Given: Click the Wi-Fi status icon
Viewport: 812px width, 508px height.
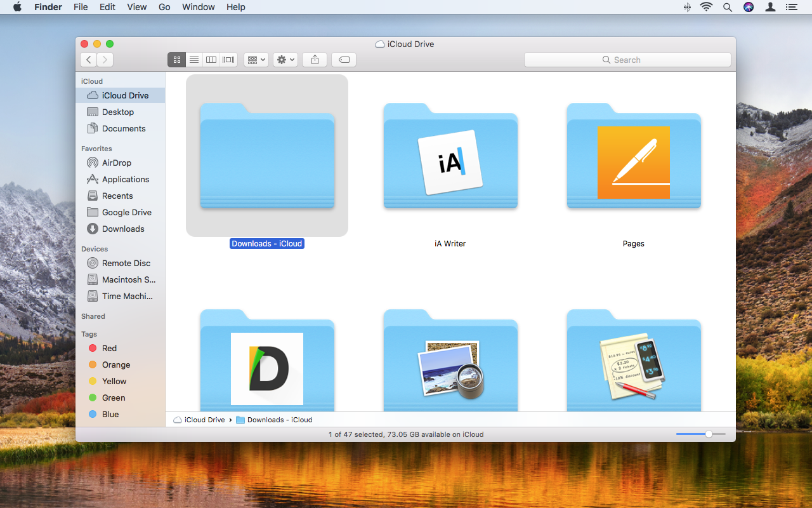Looking at the screenshot, I should (x=706, y=7).
